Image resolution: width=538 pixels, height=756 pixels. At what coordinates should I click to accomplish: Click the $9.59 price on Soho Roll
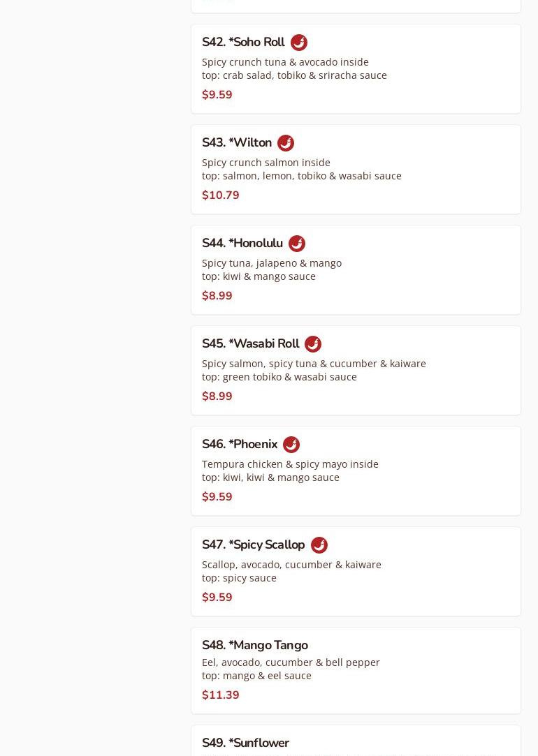217,95
